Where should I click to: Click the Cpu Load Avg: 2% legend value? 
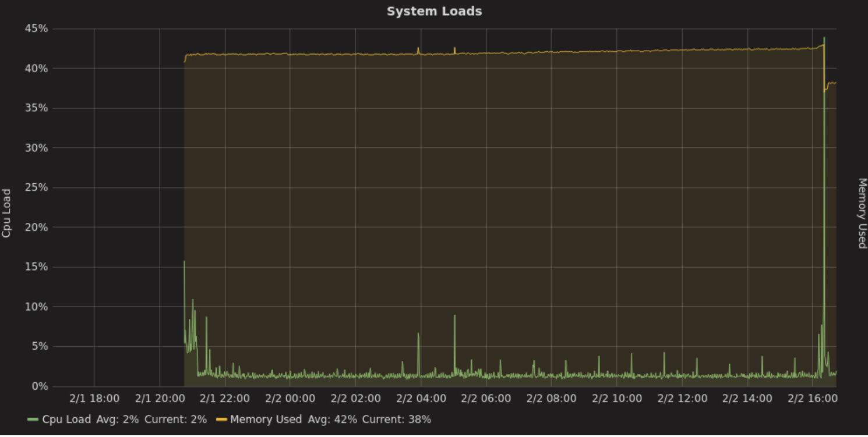pos(117,419)
